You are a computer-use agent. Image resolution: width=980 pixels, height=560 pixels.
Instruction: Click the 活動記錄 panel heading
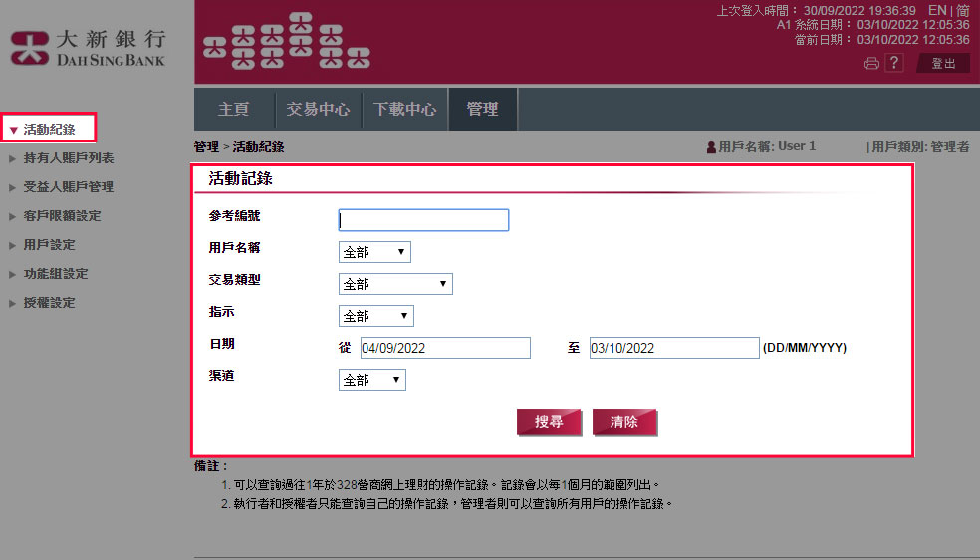pos(241,178)
